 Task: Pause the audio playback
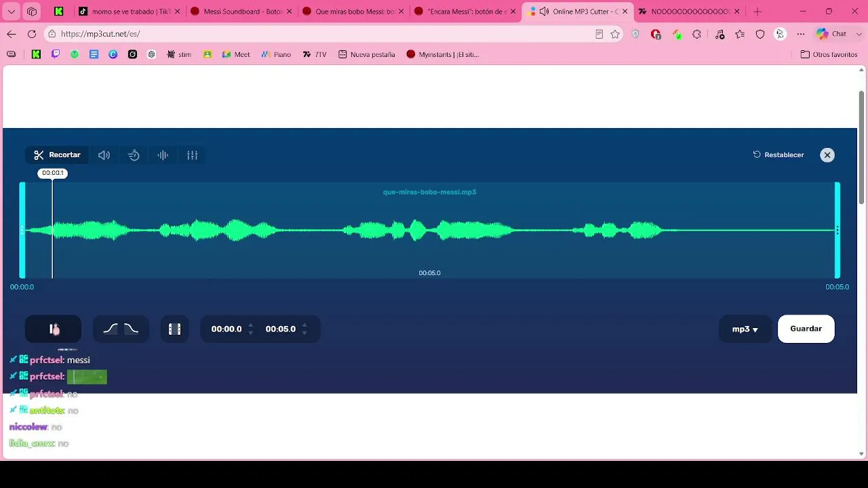coord(54,329)
